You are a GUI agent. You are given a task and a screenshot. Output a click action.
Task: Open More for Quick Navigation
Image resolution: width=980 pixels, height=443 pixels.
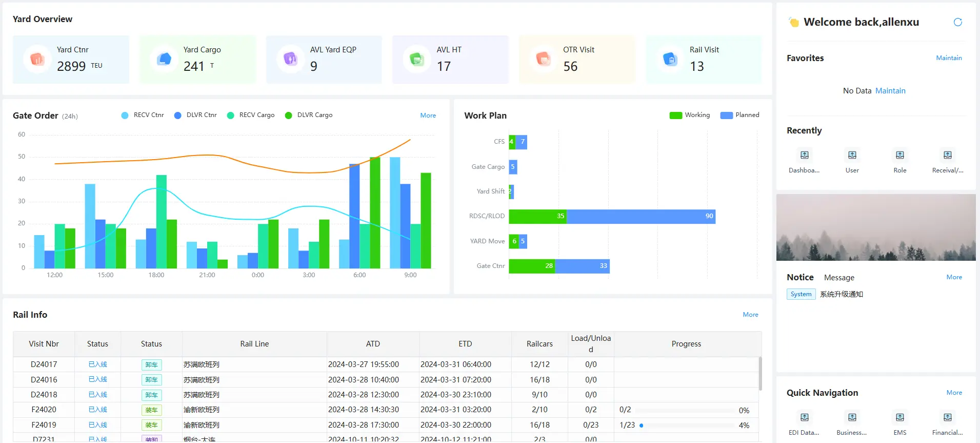point(954,393)
